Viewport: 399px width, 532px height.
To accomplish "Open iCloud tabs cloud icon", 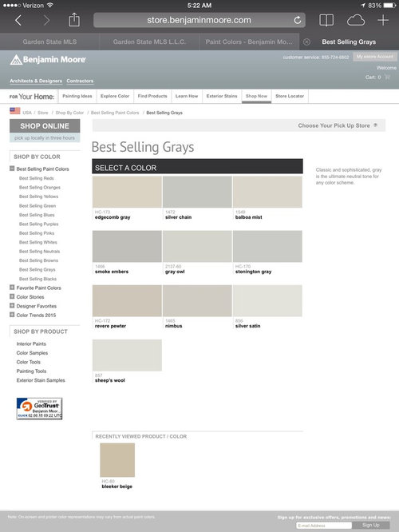I will point(356,20).
